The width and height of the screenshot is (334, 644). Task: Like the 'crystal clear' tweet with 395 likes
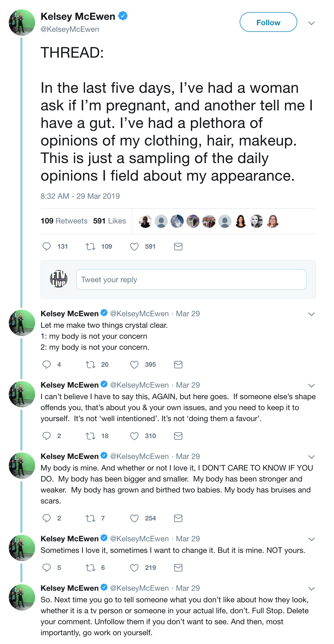click(134, 365)
